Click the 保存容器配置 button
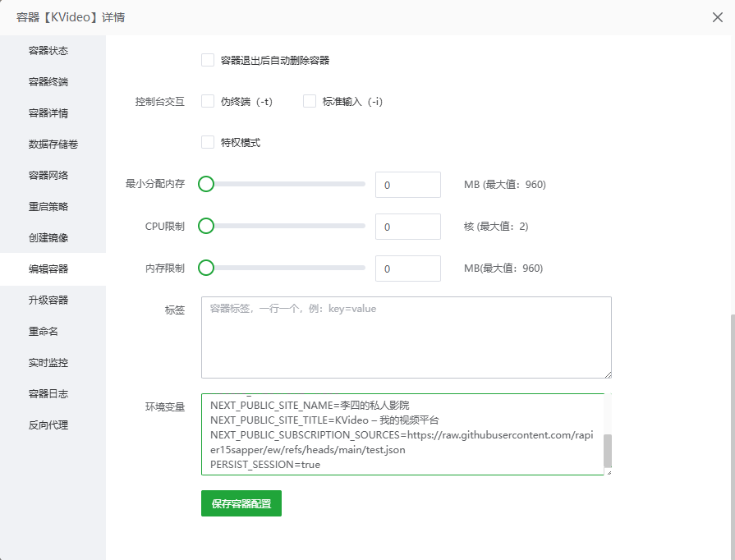The height and width of the screenshot is (560, 735). [241, 503]
